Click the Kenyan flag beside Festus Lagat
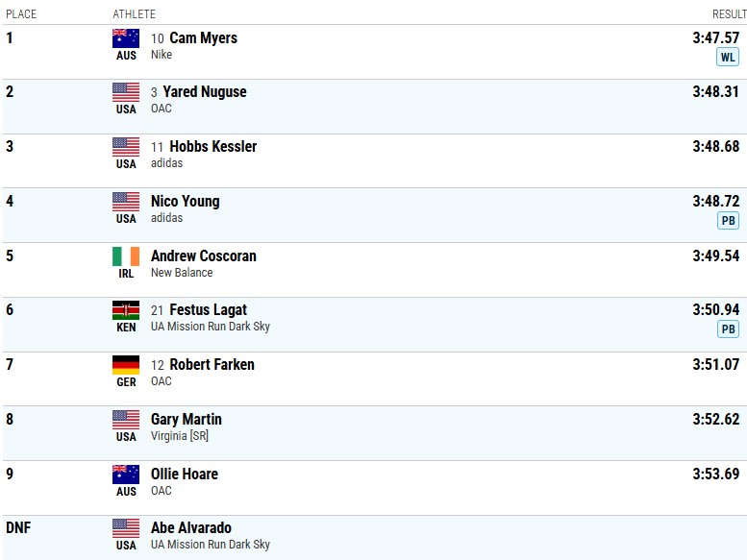Screen dimensions: 747x560 tap(126, 310)
